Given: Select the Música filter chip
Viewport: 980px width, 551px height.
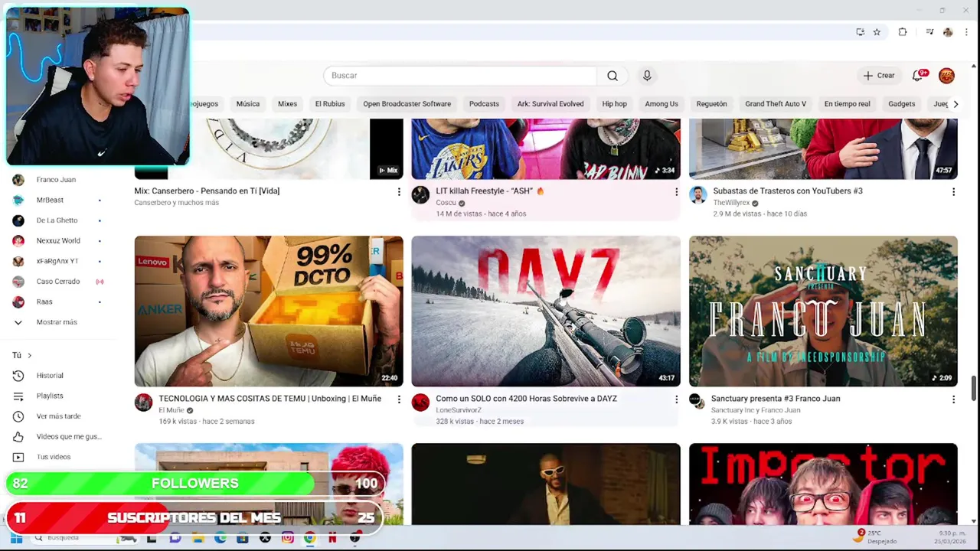Looking at the screenshot, I should pos(247,104).
